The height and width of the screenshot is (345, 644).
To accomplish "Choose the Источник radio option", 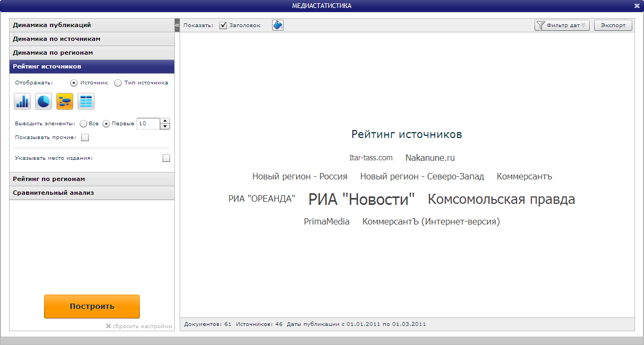I will pos(74,83).
